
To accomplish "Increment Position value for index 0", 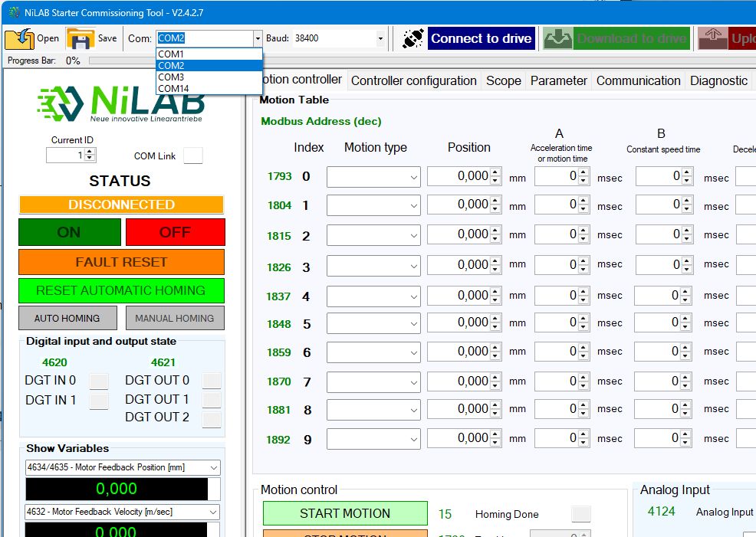I will click(495, 172).
